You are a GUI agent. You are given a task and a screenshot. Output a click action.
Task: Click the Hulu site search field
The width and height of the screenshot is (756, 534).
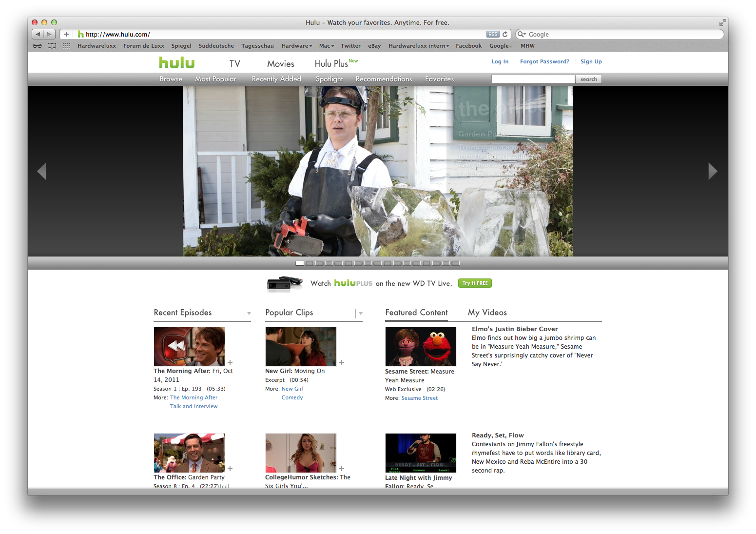point(533,79)
